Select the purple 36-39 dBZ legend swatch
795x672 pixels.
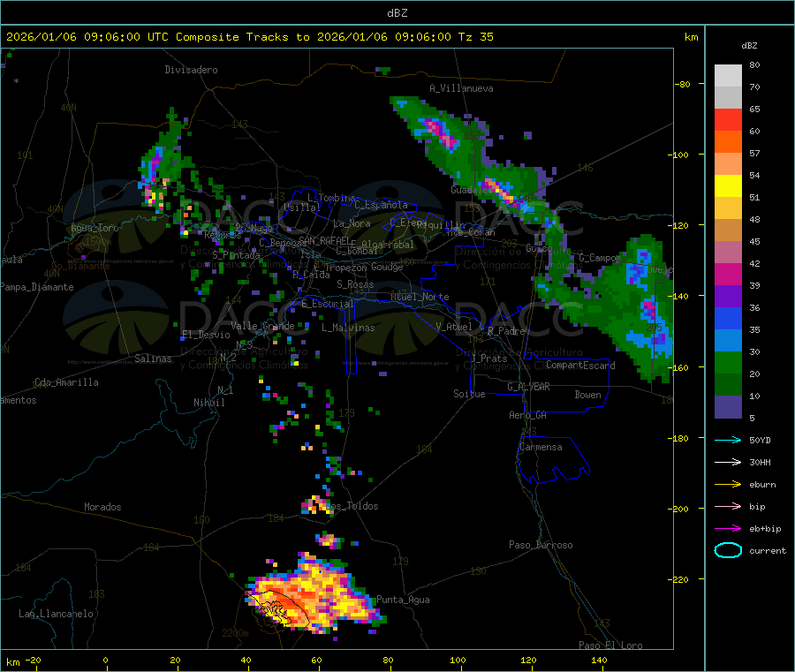(728, 297)
